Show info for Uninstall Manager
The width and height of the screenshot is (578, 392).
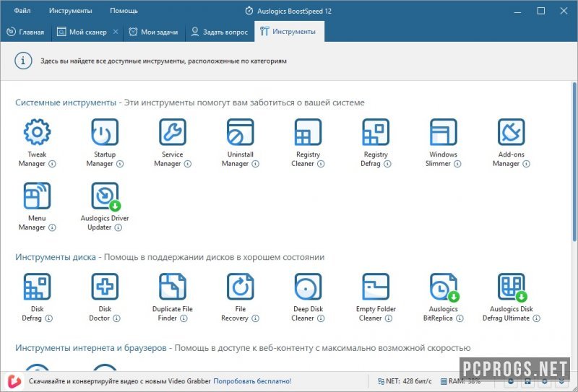point(256,164)
